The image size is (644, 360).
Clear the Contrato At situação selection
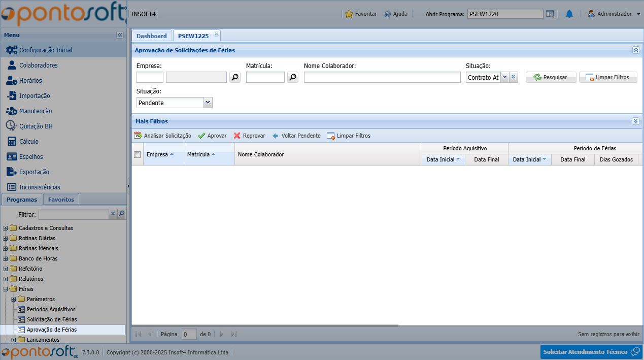click(513, 77)
